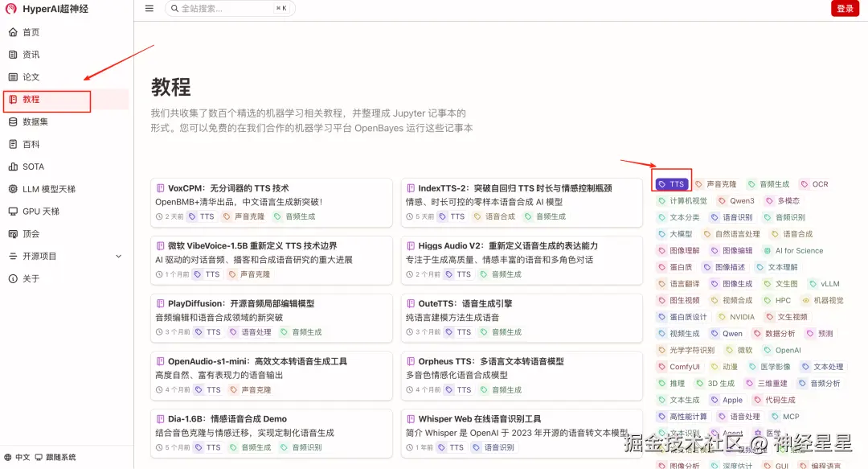Filter by 声音克隆 tag in tag cloud
The height and width of the screenshot is (469, 868).
click(716, 184)
